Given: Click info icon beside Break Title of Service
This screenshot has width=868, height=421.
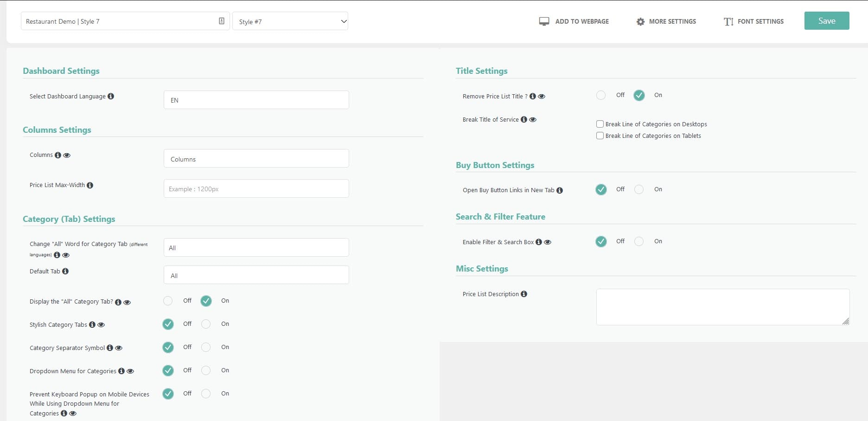Looking at the screenshot, I should pos(524,119).
